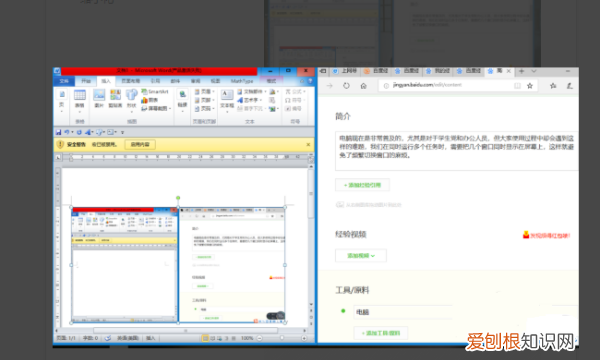Click the favorites star in address bar
The image size is (600, 360).
point(530,86)
